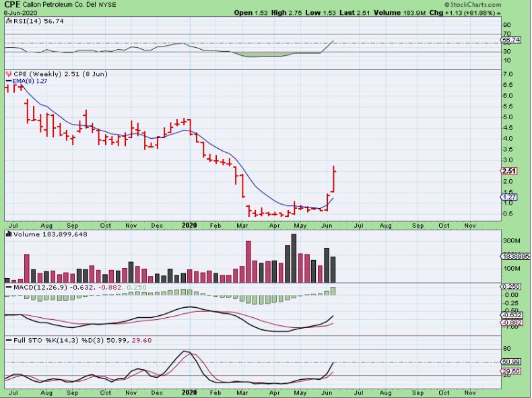This screenshot has height=398, width=532.
Task: Click the 2.51 last price axis tag
Action: pyautogui.click(x=509, y=171)
